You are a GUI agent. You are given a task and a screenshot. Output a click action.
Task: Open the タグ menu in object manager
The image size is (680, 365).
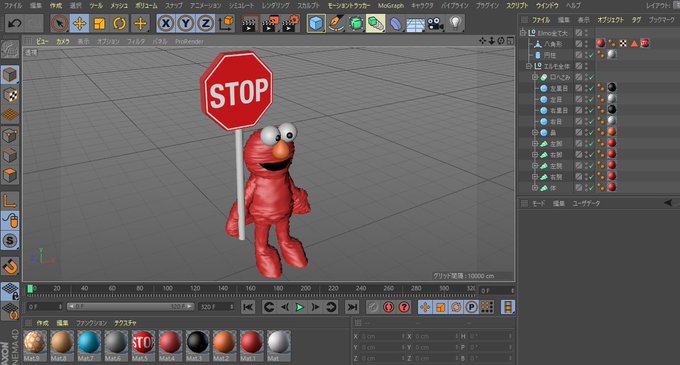click(636, 20)
